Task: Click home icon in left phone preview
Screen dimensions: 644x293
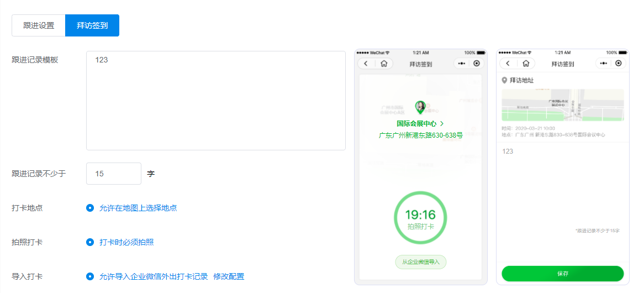Action: (x=384, y=64)
